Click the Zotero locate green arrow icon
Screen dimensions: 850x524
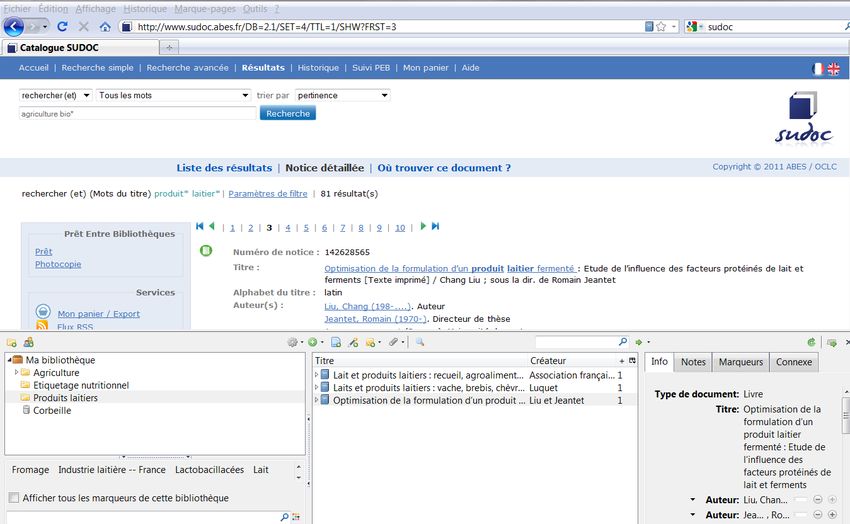coord(639,342)
